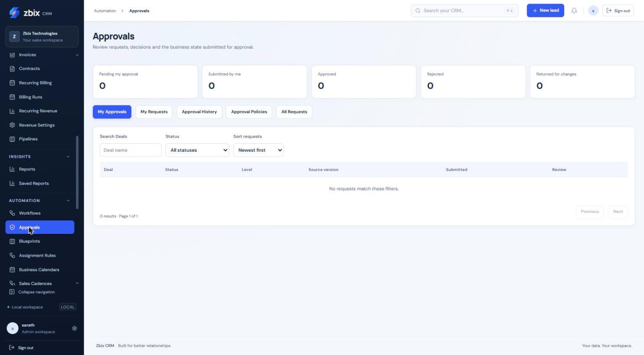Select the My Approvals tab
644x355 pixels.
click(x=112, y=112)
